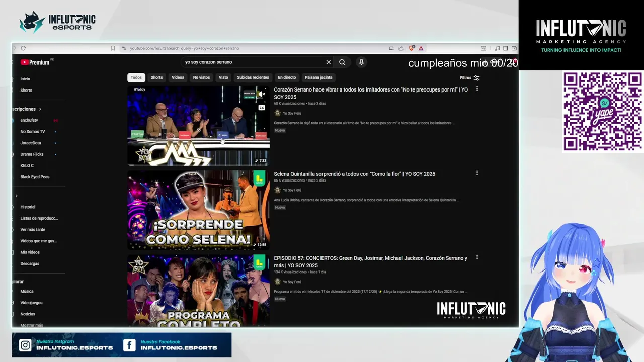The width and height of the screenshot is (644, 362).
Task: Click the share icon in browser toolbar
Action: pyautogui.click(x=401, y=48)
